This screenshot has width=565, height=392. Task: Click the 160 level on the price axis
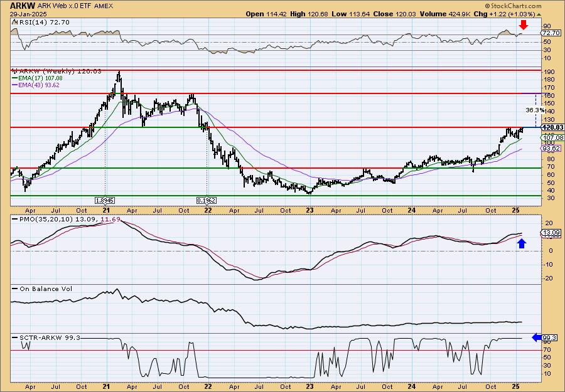pyautogui.click(x=549, y=96)
